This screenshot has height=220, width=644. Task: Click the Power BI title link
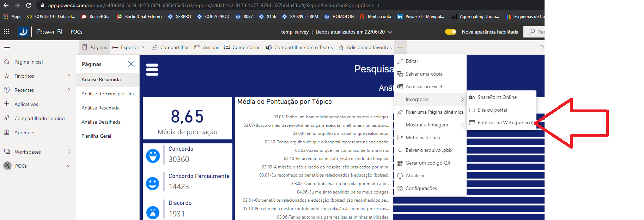point(50,32)
